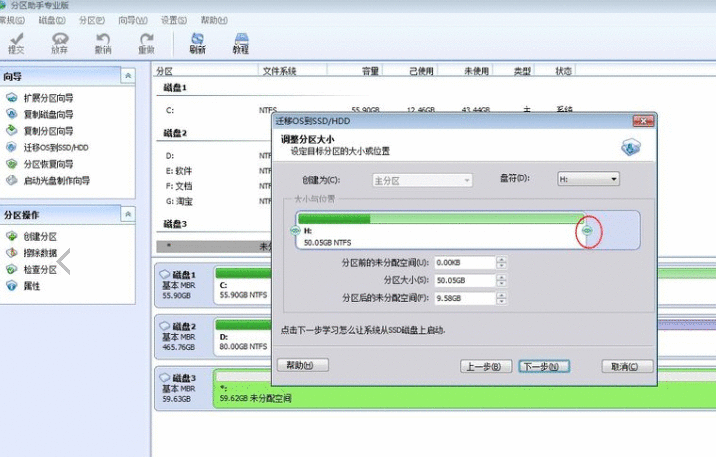Viewport: 716px width, 457px height.
Task: Click the dialog's top-right disk wizard icon
Action: point(631,147)
